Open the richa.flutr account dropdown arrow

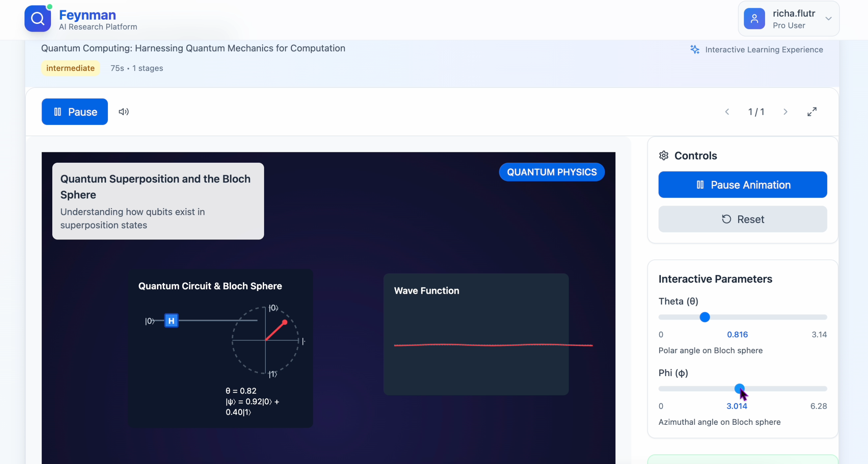[x=828, y=19]
